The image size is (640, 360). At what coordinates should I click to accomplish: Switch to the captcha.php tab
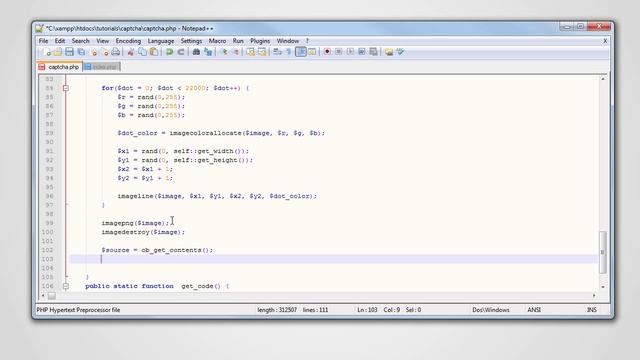click(x=60, y=67)
